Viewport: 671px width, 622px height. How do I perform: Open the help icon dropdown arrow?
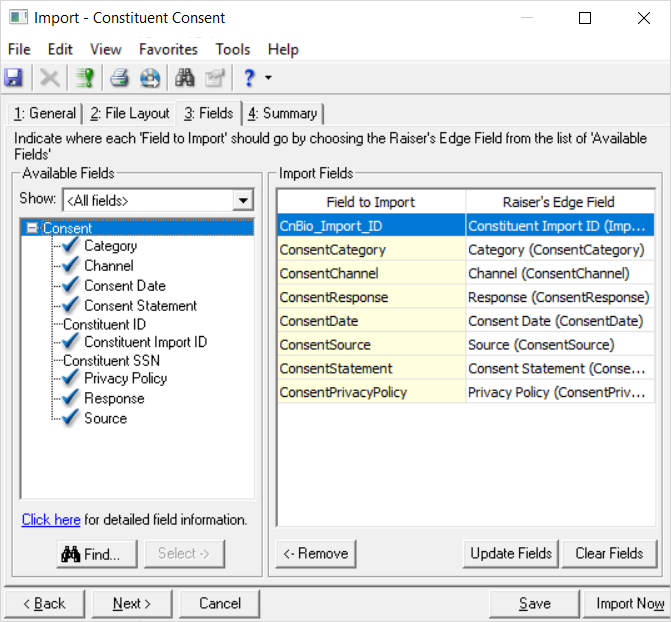268,78
